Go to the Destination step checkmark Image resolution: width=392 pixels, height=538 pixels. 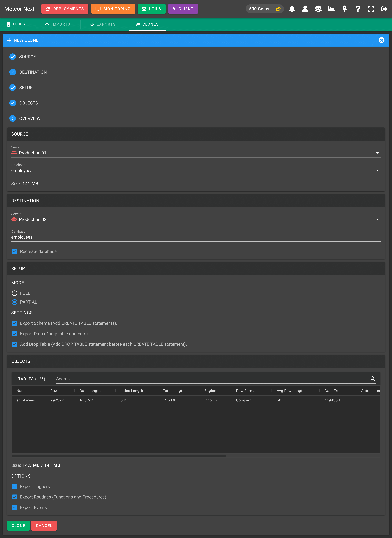13,72
